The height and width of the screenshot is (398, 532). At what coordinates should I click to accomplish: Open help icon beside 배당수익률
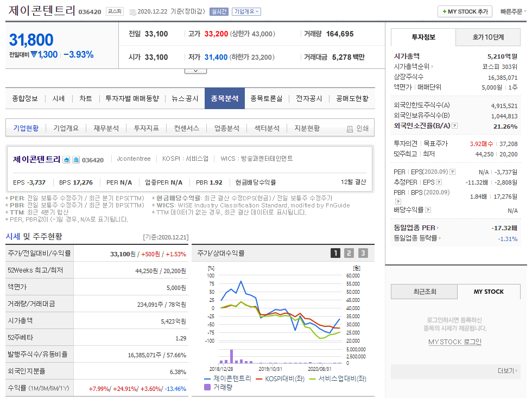click(428, 210)
